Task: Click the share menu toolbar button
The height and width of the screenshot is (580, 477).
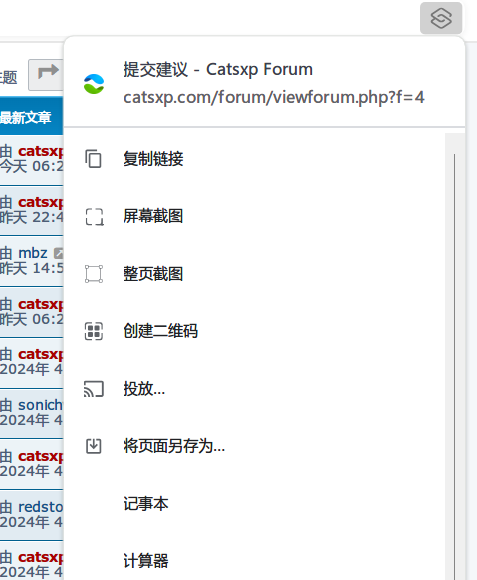Action: pos(441,18)
